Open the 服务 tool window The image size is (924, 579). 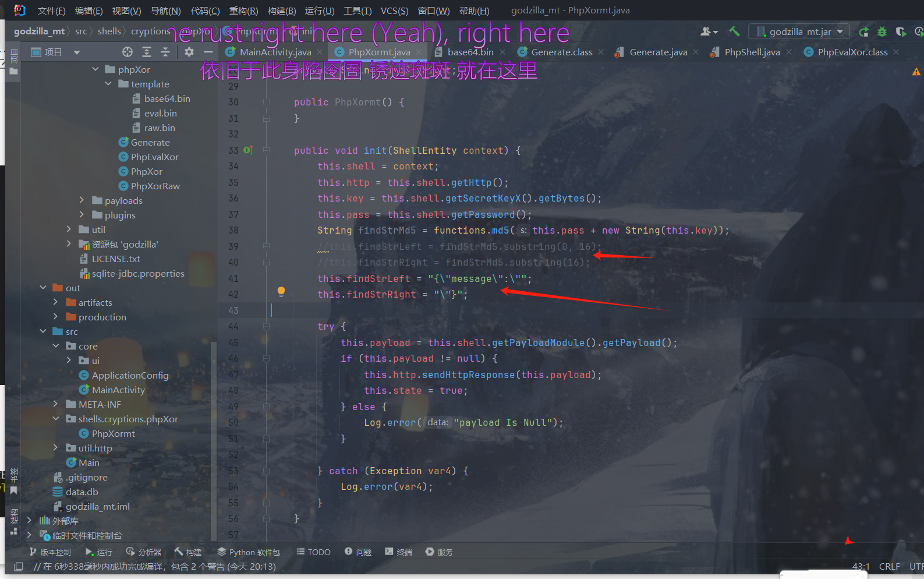(439, 552)
